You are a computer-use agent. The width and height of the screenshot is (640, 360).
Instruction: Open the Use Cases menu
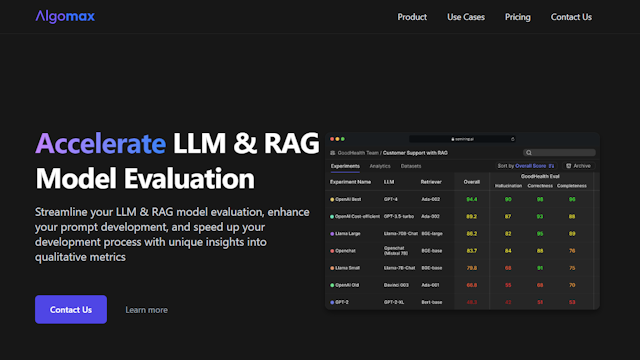click(466, 17)
